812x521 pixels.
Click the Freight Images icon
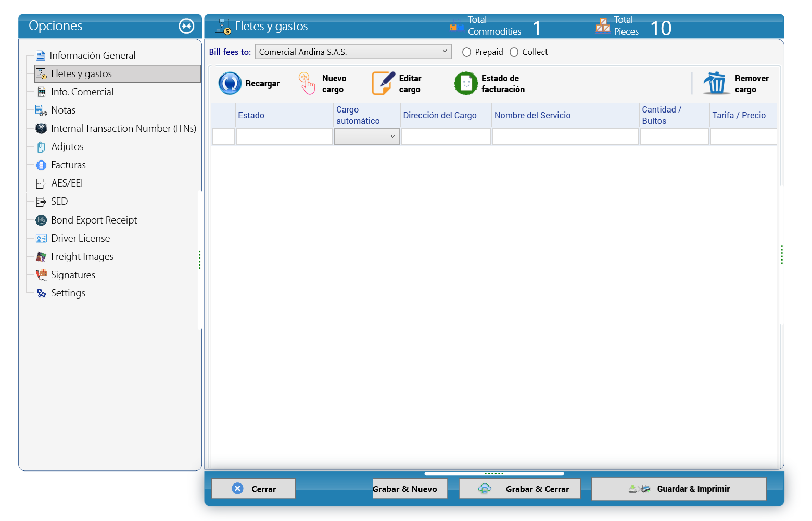pos(41,257)
